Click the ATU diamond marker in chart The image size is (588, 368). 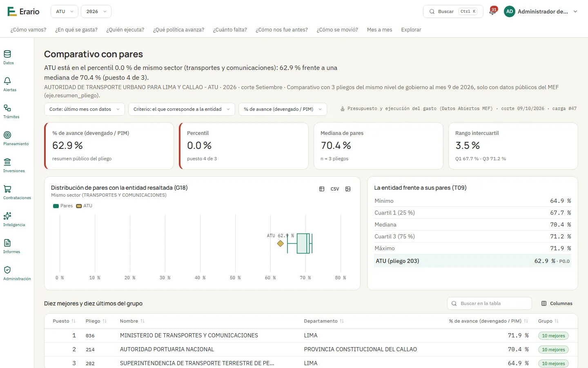click(281, 243)
